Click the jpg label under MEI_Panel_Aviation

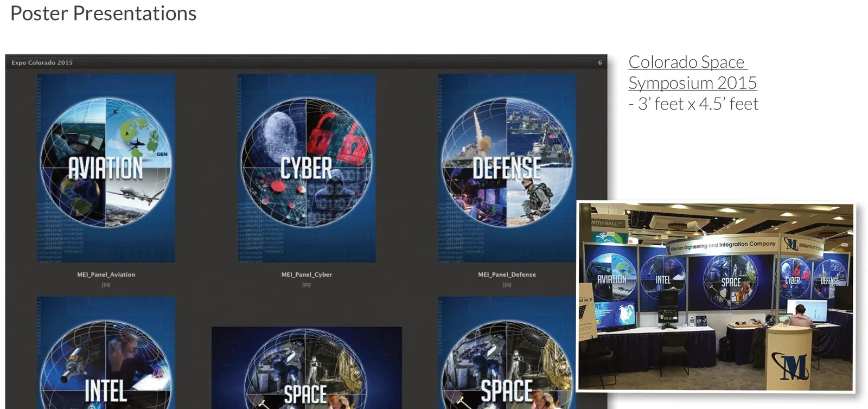[x=106, y=284]
